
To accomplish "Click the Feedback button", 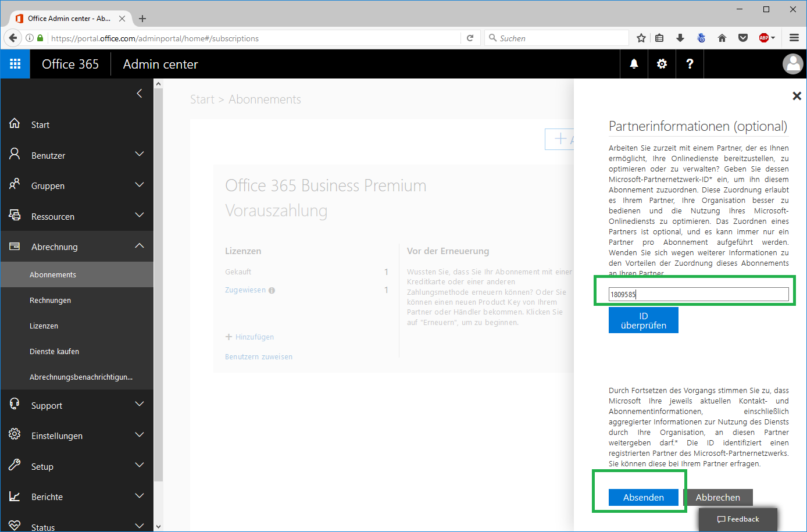I will click(738, 519).
